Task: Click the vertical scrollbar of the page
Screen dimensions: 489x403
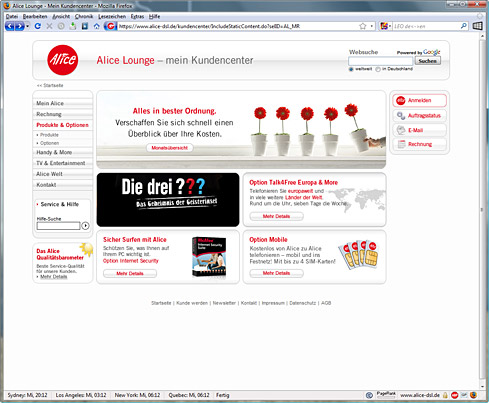Action: 482,210
